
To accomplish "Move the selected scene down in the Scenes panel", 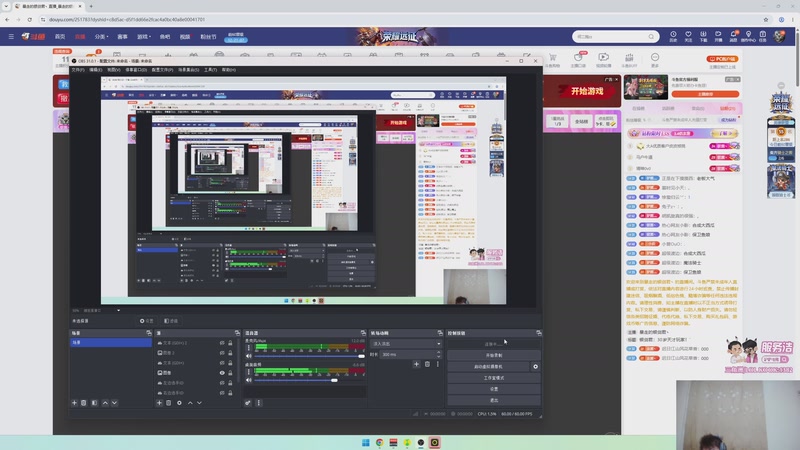I will click(x=114, y=403).
